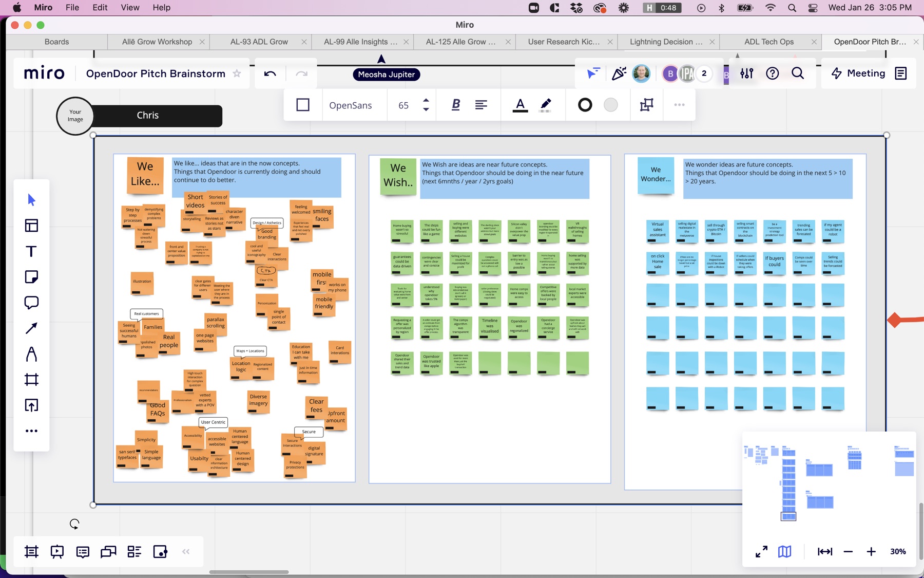Open the templates tool in left toolbar
The width and height of the screenshot is (924, 578).
31,226
